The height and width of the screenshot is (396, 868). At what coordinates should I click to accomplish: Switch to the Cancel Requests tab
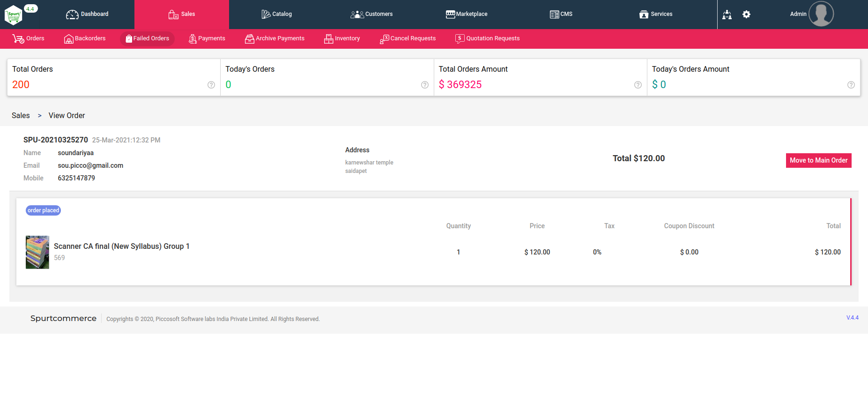click(408, 38)
